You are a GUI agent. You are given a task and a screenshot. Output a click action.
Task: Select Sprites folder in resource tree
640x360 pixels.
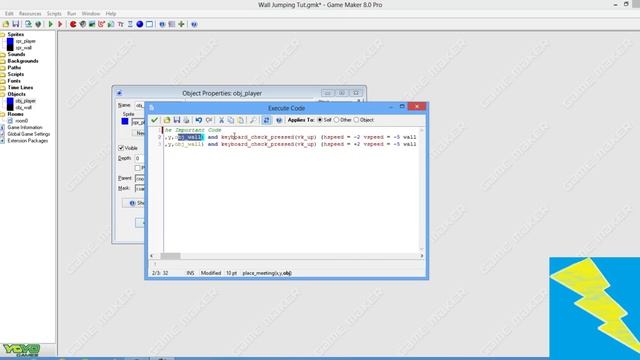(x=16, y=35)
